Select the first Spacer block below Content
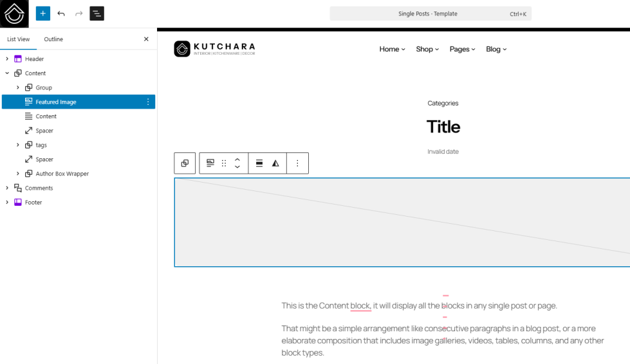Image resolution: width=630 pixels, height=364 pixels. [39, 131]
